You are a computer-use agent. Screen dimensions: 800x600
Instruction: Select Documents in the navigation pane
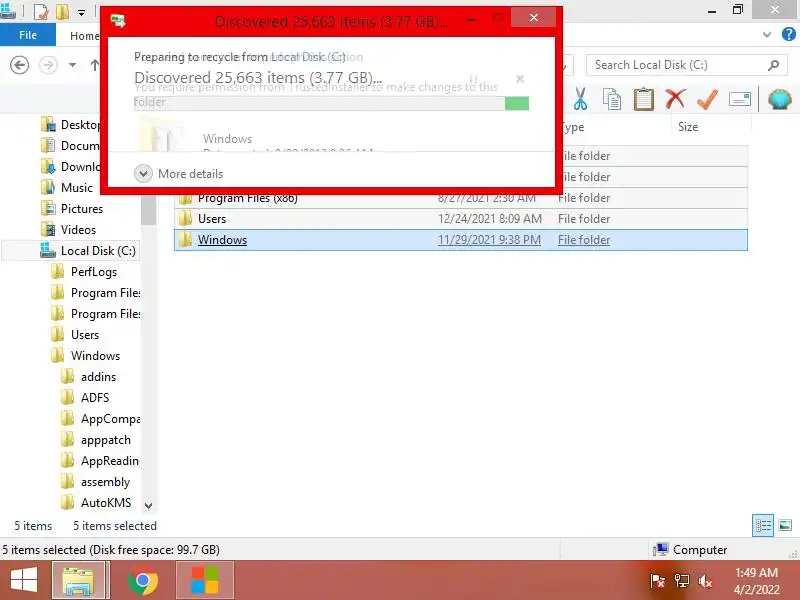(70, 145)
